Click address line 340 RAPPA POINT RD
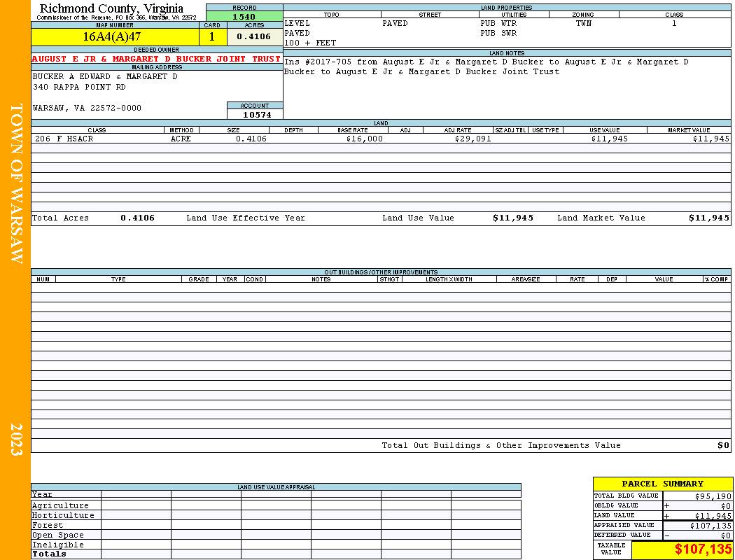The height and width of the screenshot is (560, 735). tap(79, 87)
